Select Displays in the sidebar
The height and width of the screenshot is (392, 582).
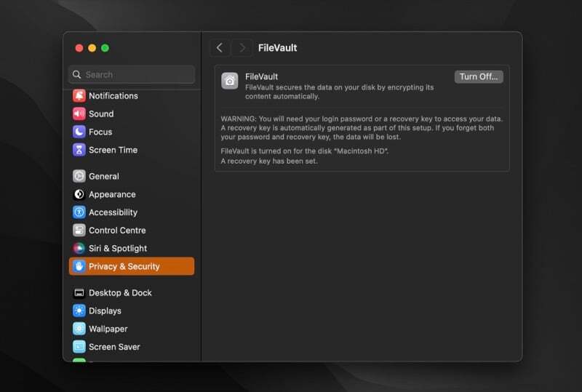pyautogui.click(x=132, y=311)
